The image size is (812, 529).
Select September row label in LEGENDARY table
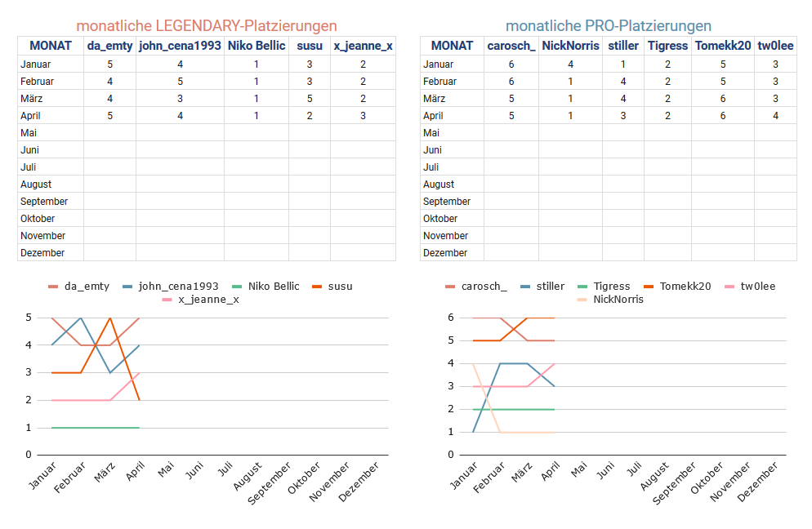[44, 202]
